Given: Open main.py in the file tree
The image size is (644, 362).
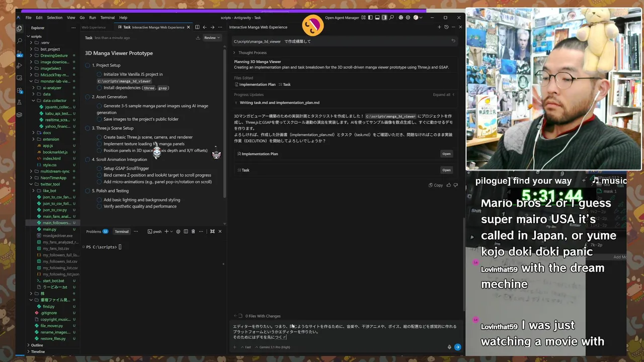Looking at the screenshot, I should [x=49, y=229].
